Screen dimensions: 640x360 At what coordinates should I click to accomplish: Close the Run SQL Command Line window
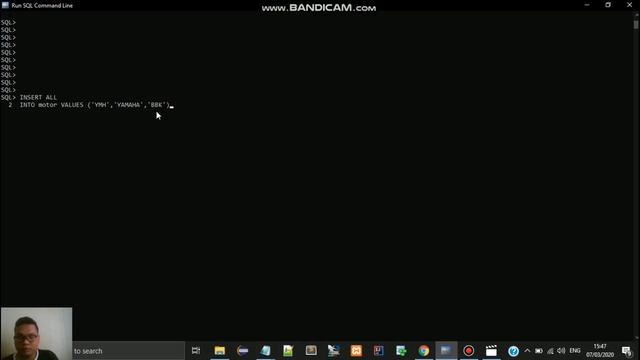629,5
